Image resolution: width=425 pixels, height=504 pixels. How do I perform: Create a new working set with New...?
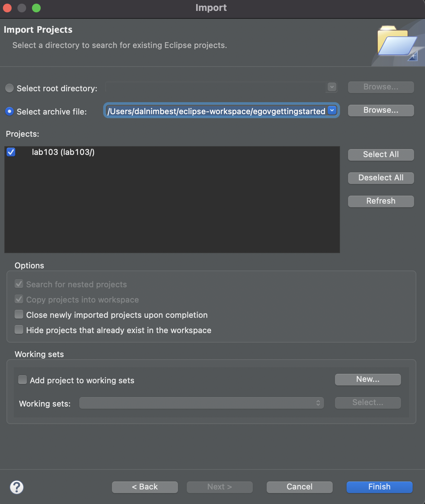pyautogui.click(x=368, y=379)
